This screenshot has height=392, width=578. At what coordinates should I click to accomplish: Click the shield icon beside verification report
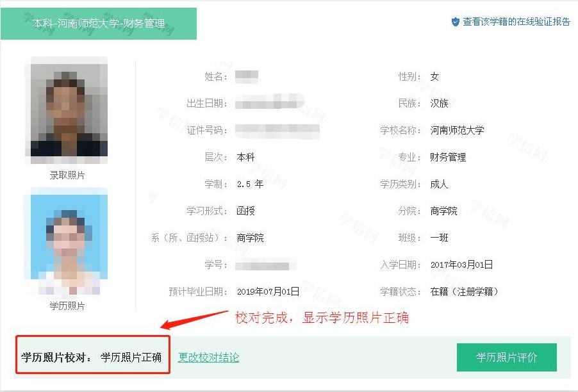[455, 22]
